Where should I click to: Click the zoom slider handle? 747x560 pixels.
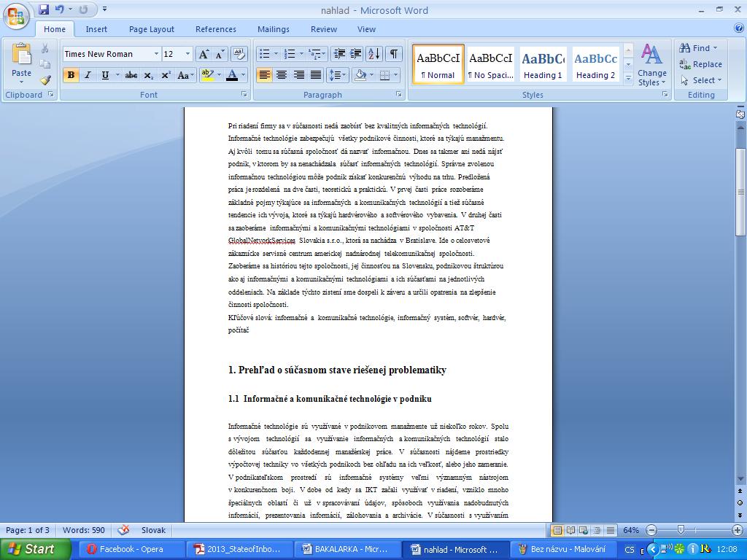coord(681,530)
